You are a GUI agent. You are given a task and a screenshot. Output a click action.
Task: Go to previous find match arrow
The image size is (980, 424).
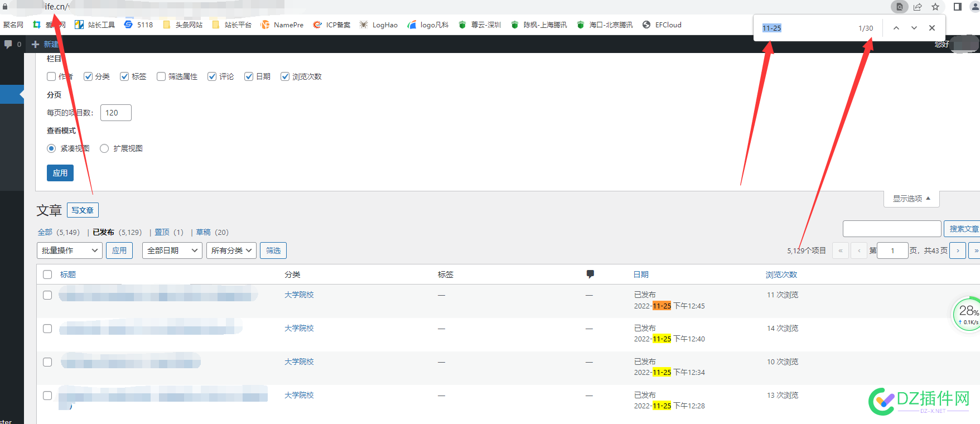pyautogui.click(x=896, y=28)
